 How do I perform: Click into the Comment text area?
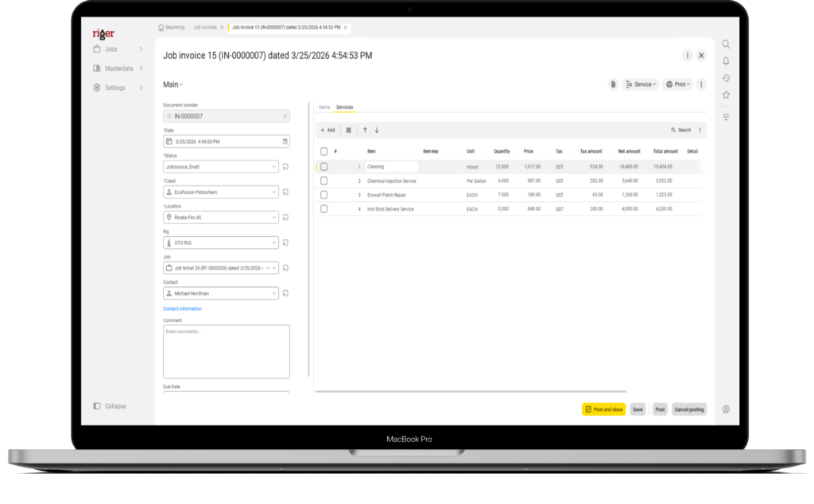[227, 352]
